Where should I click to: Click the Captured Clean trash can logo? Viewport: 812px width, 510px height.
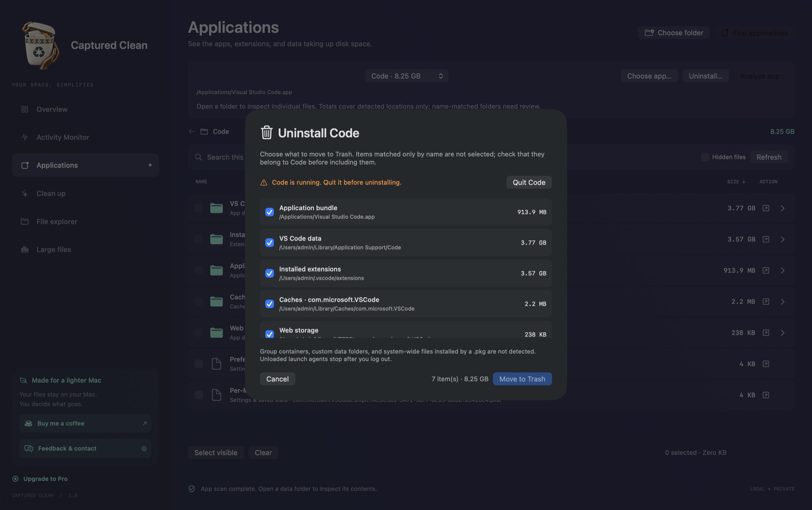tap(41, 46)
